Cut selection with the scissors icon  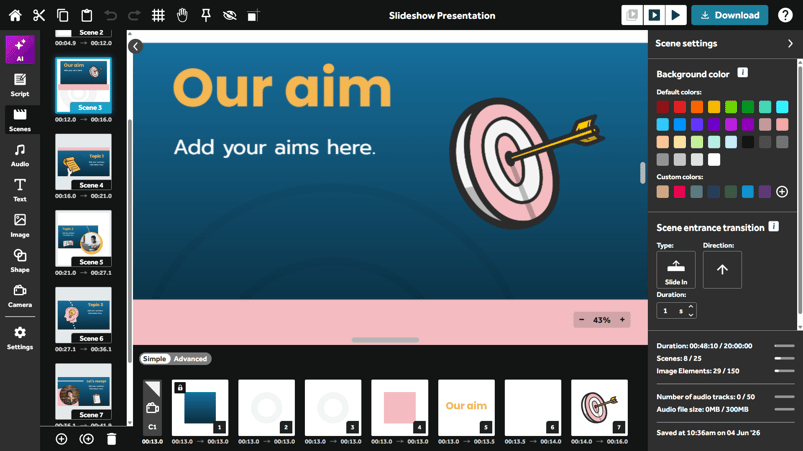pos(39,15)
